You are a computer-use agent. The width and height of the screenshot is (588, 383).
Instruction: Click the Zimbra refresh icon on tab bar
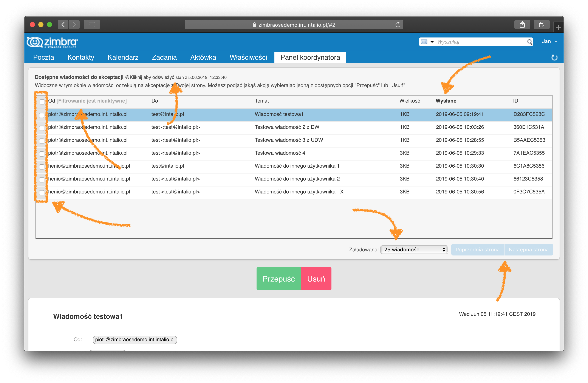coord(554,57)
